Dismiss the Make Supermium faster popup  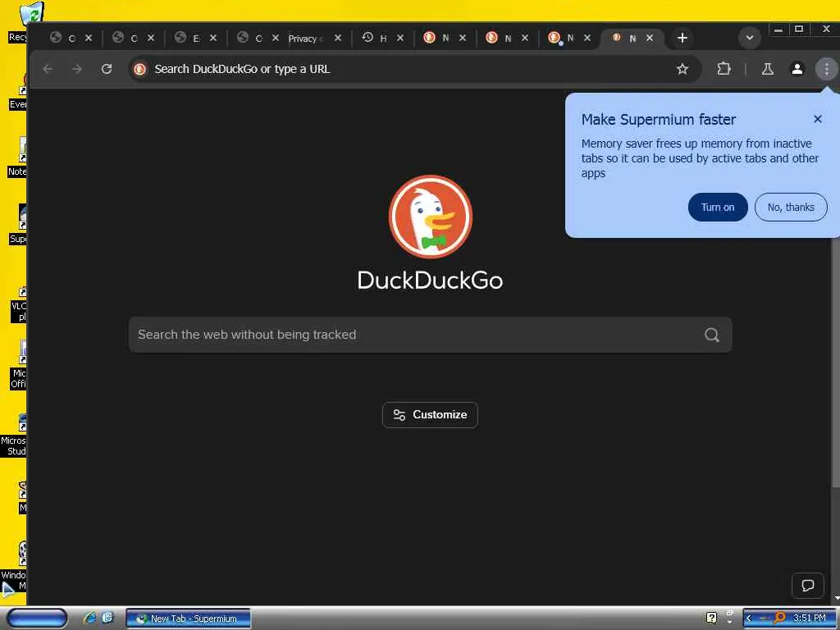pyautogui.click(x=818, y=119)
